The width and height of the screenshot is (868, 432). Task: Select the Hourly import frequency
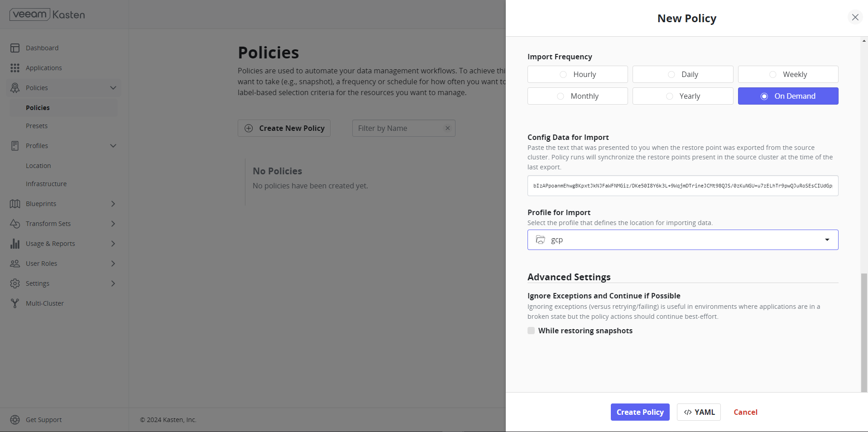click(577, 74)
